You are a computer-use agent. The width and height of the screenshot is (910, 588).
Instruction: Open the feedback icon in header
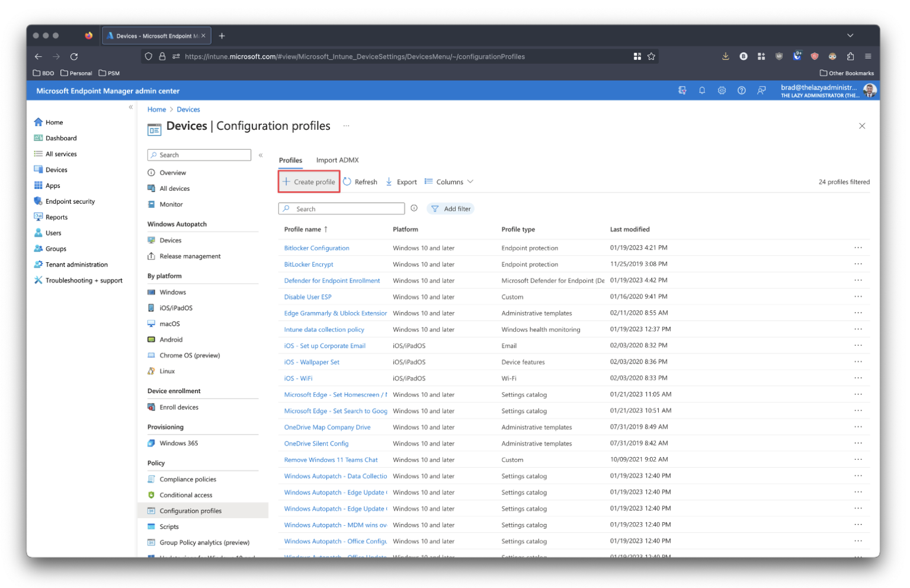[761, 91]
